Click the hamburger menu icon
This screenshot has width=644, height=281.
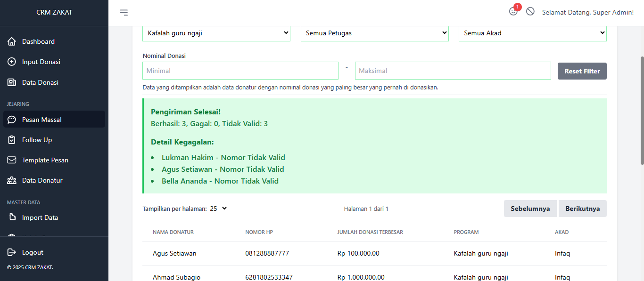[x=124, y=13]
